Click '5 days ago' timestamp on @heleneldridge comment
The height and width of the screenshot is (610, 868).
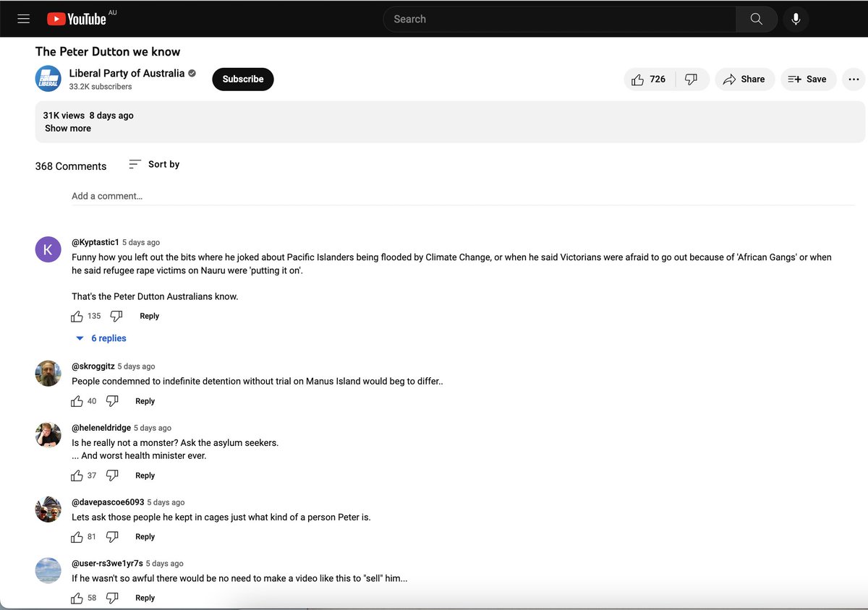click(153, 428)
